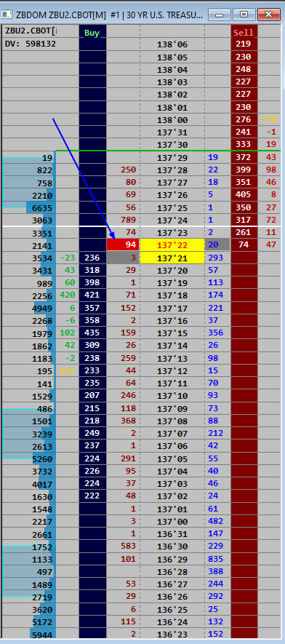Click Buy column cell 318 at 137'20
The width and height of the screenshot is (285, 644).
pos(92,270)
